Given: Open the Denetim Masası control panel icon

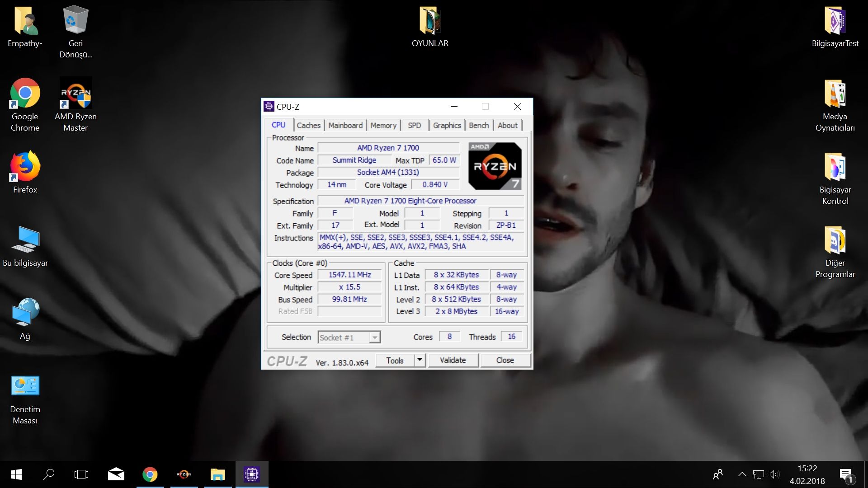Looking at the screenshot, I should pyautogui.click(x=25, y=386).
